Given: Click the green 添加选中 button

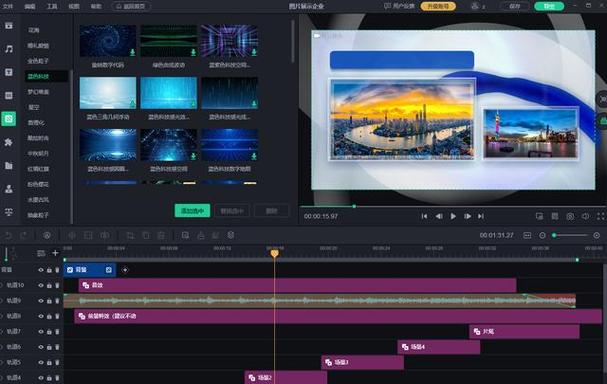Looking at the screenshot, I should click(192, 211).
